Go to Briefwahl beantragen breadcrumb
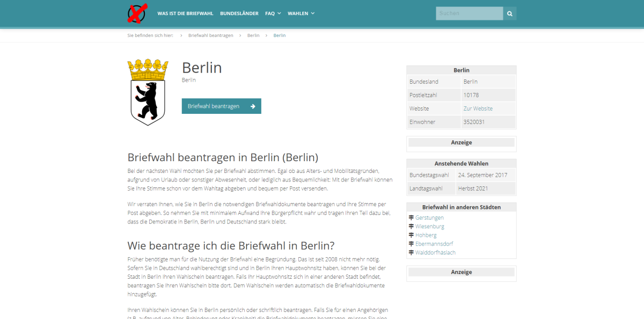The image size is (644, 319). (x=211, y=35)
